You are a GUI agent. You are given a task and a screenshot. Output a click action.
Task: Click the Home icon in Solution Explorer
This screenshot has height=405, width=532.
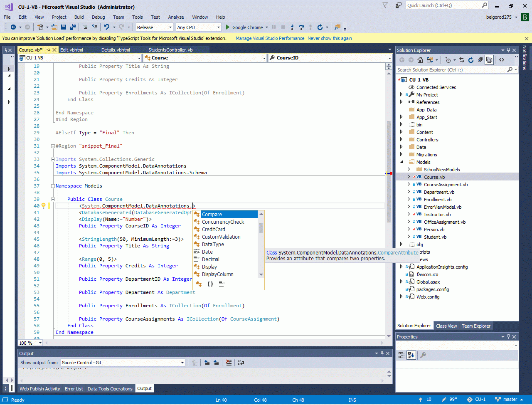coord(420,60)
